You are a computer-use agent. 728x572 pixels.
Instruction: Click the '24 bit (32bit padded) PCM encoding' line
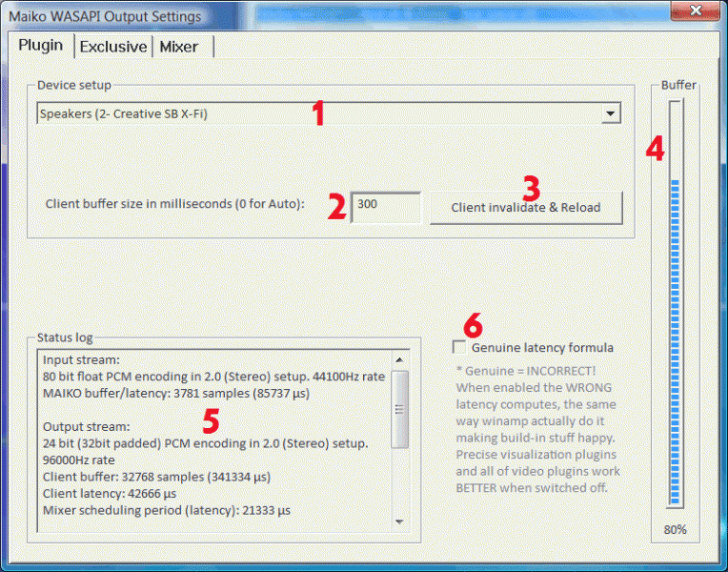click(x=205, y=443)
